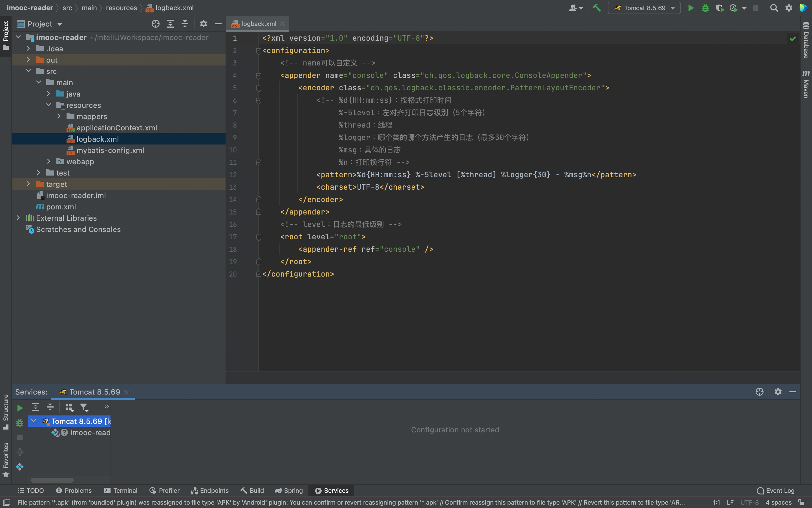Click the crosshair icon in Services header

click(760, 392)
